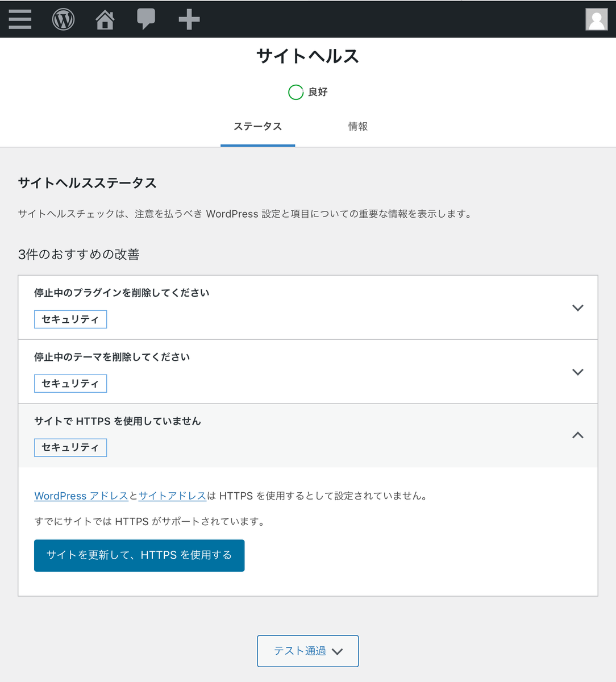Open the WordPress アドレス link

[81, 496]
